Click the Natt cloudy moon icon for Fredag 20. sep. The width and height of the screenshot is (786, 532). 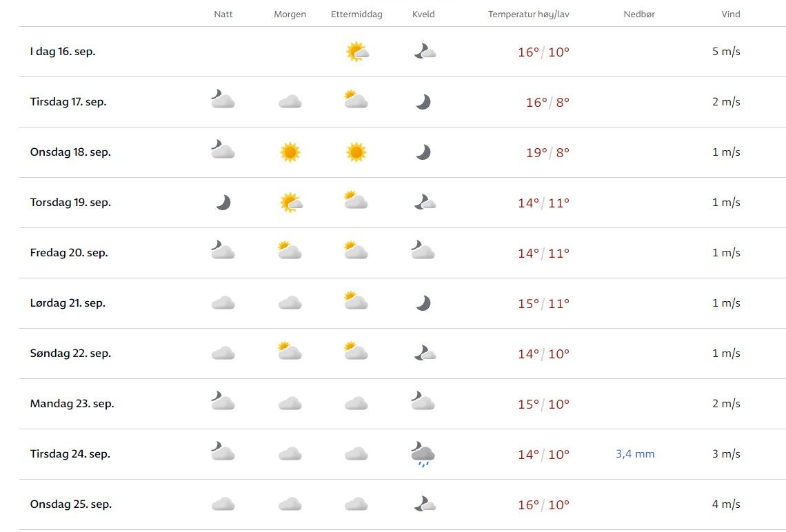click(223, 250)
